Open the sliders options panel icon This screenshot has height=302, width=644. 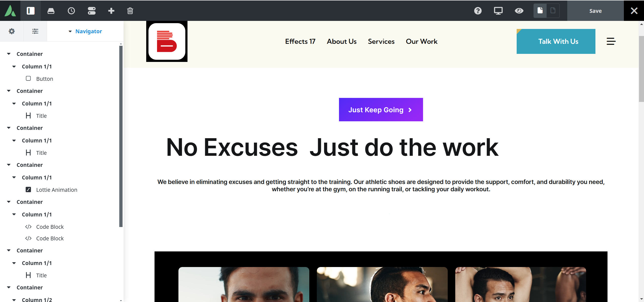[35, 31]
